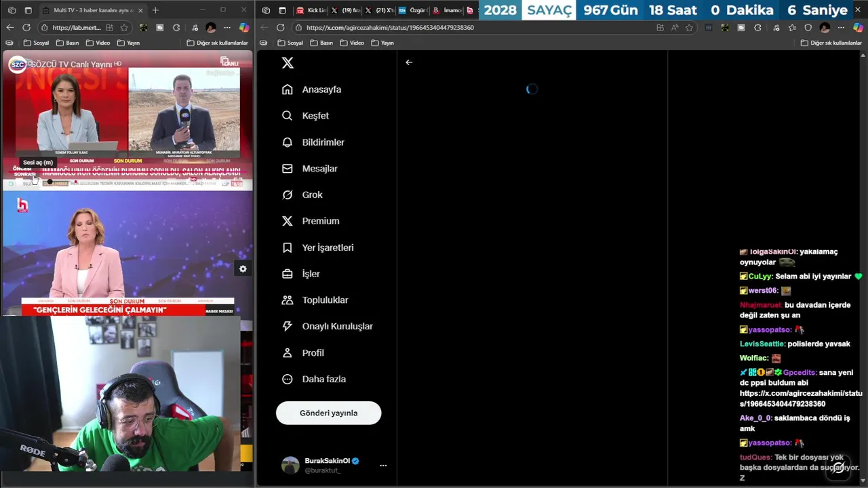Click the Gönderi yayınla button
Viewport: 868px width, 488px height.
tap(328, 413)
